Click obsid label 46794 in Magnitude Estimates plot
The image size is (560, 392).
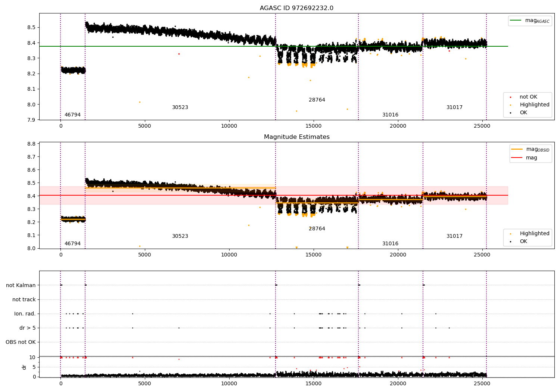click(72, 244)
